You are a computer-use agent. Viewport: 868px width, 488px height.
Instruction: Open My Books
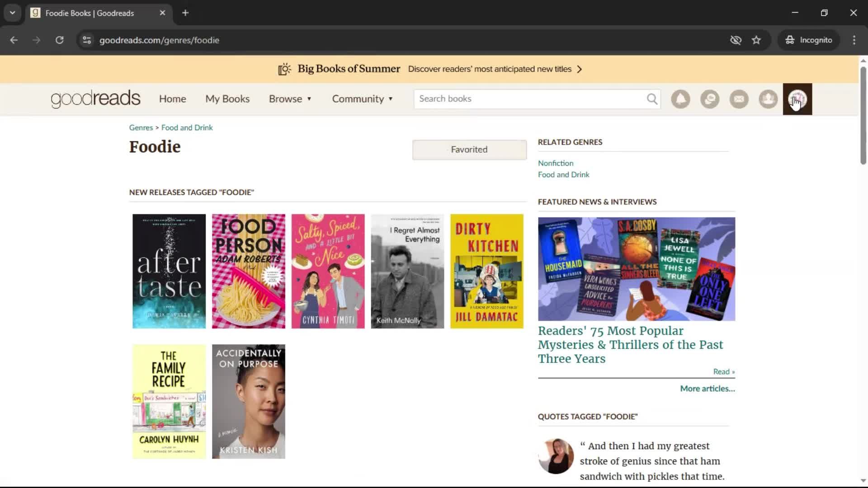click(227, 99)
